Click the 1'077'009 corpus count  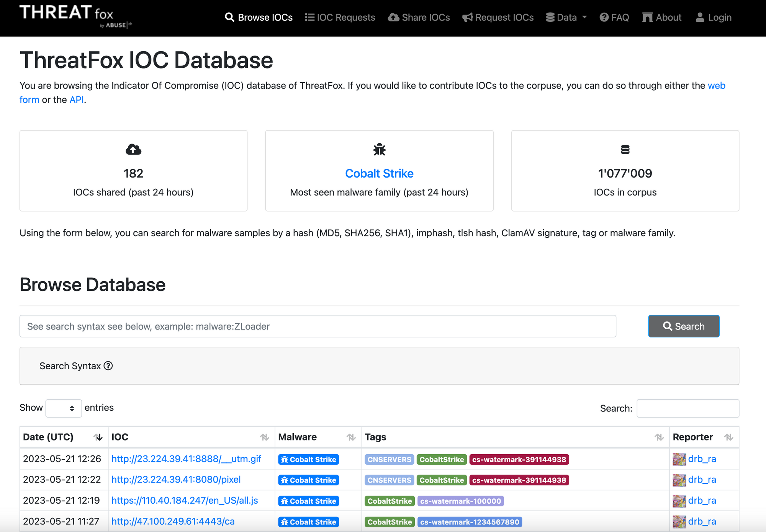coord(625,173)
